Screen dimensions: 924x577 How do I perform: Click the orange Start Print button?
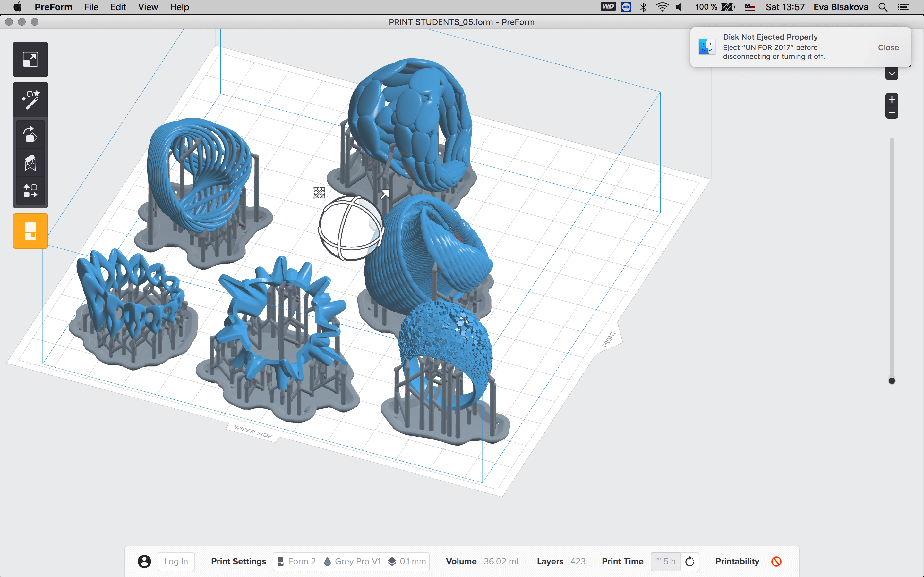[30, 231]
